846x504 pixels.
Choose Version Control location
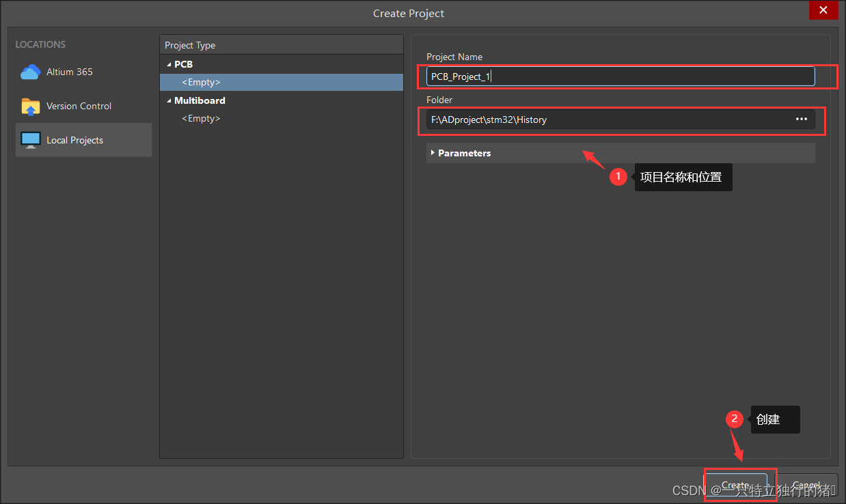pyautogui.click(x=84, y=106)
